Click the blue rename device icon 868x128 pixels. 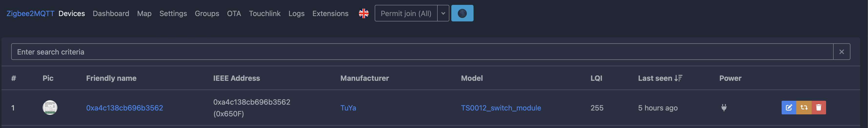[x=789, y=108]
